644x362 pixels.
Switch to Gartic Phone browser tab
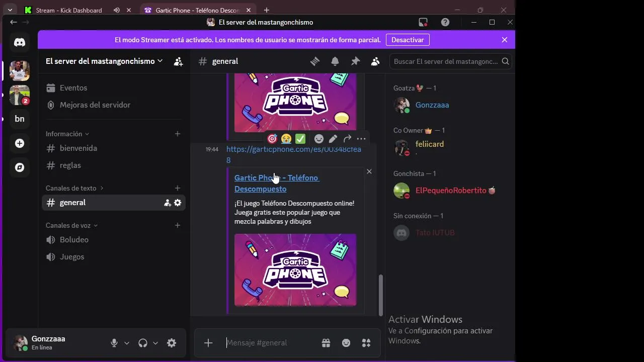197,10
